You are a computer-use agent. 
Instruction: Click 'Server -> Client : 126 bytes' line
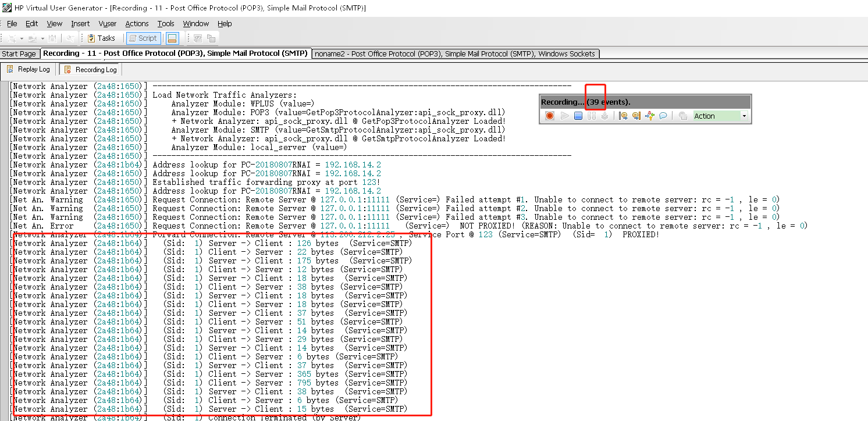pyautogui.click(x=212, y=243)
